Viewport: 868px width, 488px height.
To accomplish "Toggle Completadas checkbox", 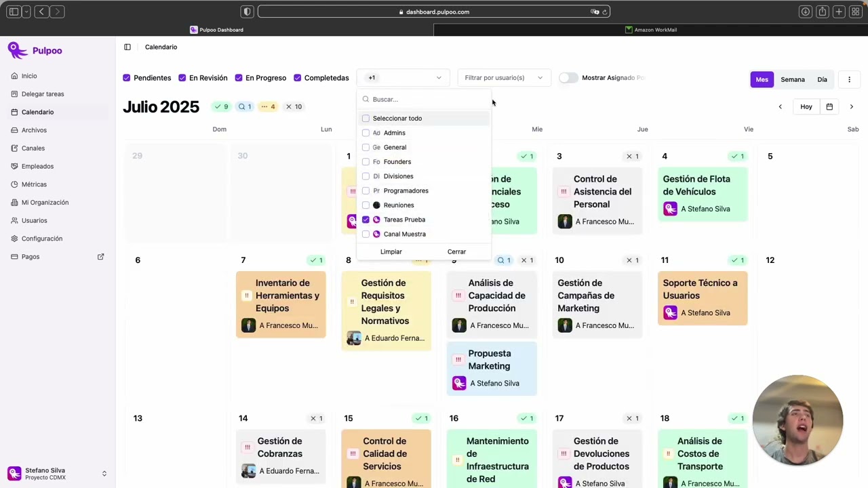I will pos(298,78).
